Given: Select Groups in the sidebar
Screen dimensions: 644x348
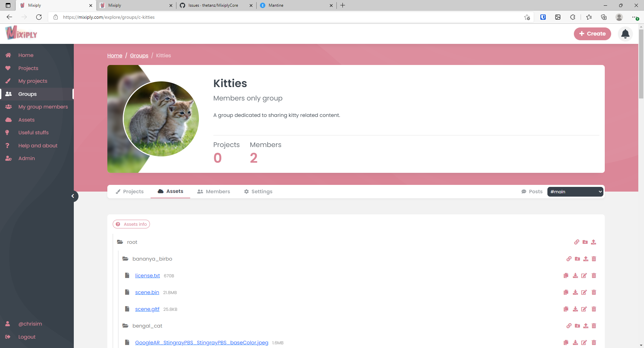Looking at the screenshot, I should pyautogui.click(x=37, y=94).
